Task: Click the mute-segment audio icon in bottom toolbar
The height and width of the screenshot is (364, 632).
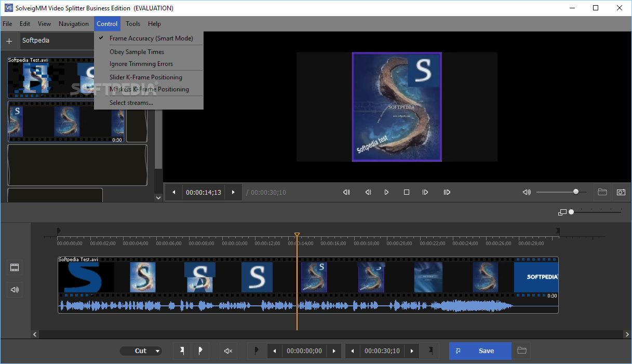Action: [227, 351]
